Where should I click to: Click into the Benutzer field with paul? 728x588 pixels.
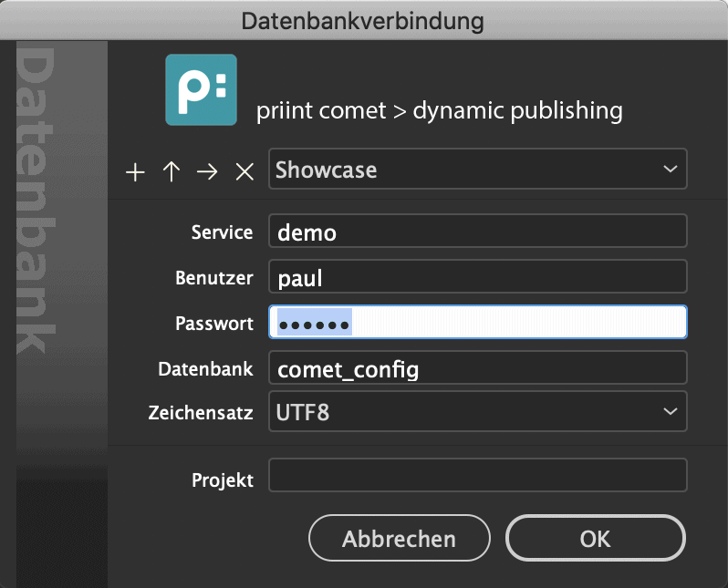[x=478, y=276]
